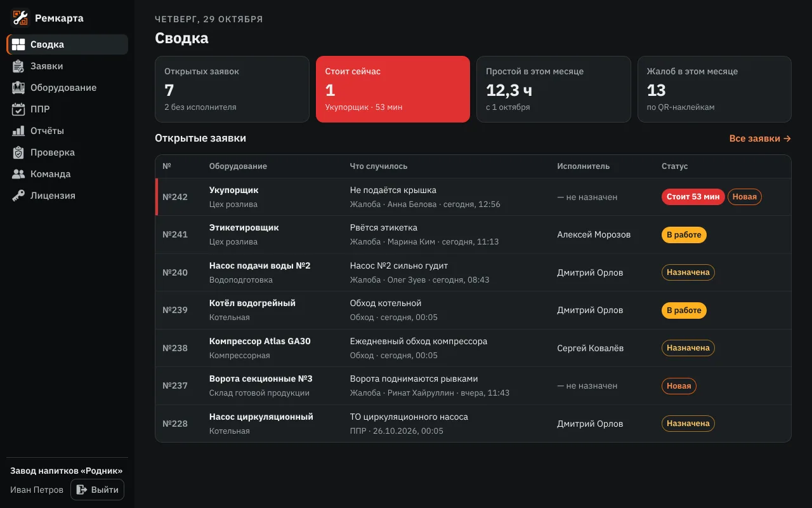Click the Стоит 53 мин status badge
This screenshot has height=508, width=812.
pos(693,197)
